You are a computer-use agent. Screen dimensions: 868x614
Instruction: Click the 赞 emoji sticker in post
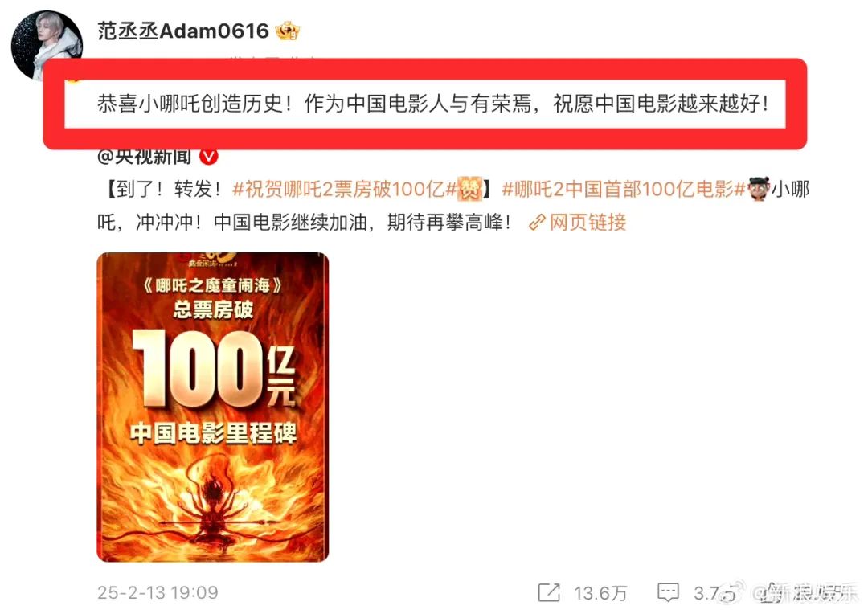point(470,190)
